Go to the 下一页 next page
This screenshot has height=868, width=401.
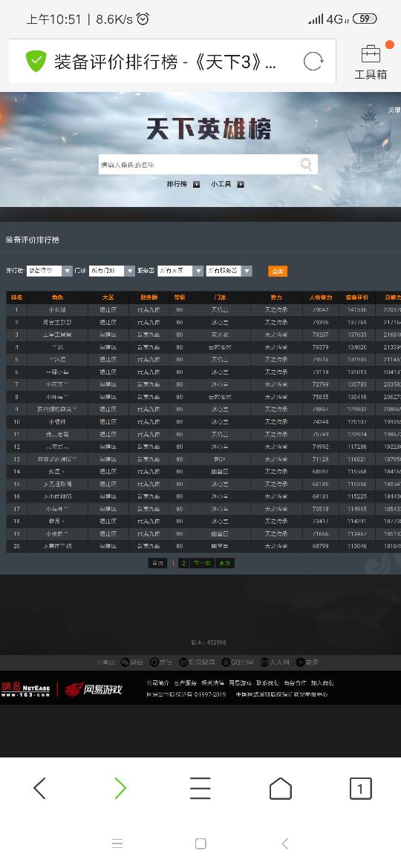(x=201, y=564)
